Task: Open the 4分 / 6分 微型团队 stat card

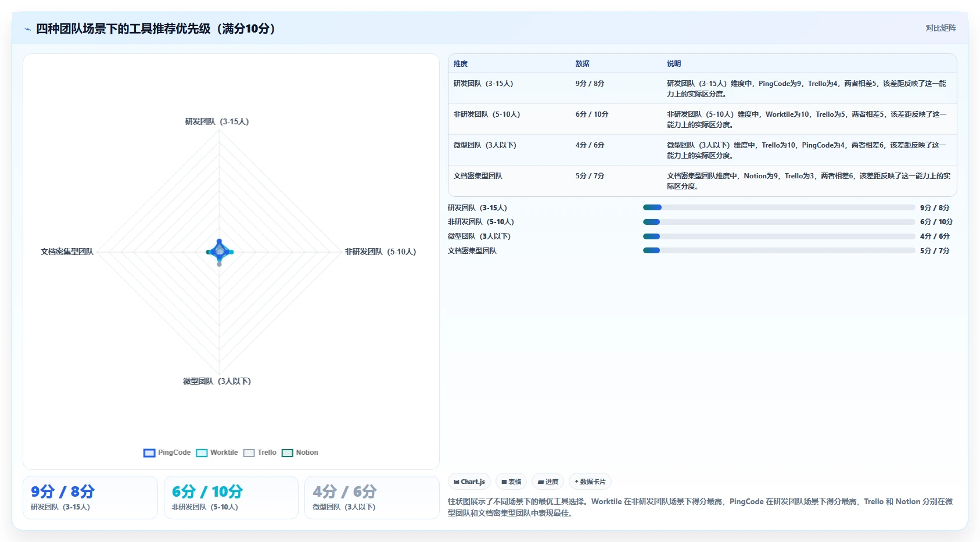Action: tap(372, 497)
